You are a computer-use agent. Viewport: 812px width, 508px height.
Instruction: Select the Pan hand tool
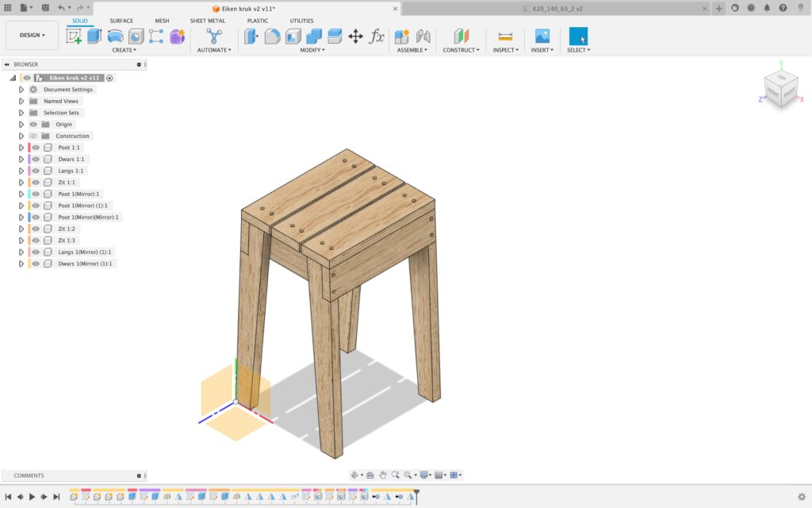pos(383,475)
